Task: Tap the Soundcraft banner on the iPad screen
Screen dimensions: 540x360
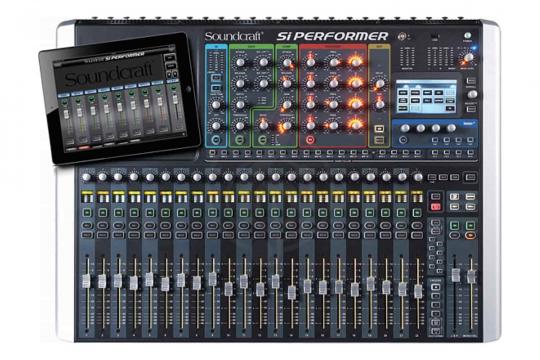Action: (108, 76)
